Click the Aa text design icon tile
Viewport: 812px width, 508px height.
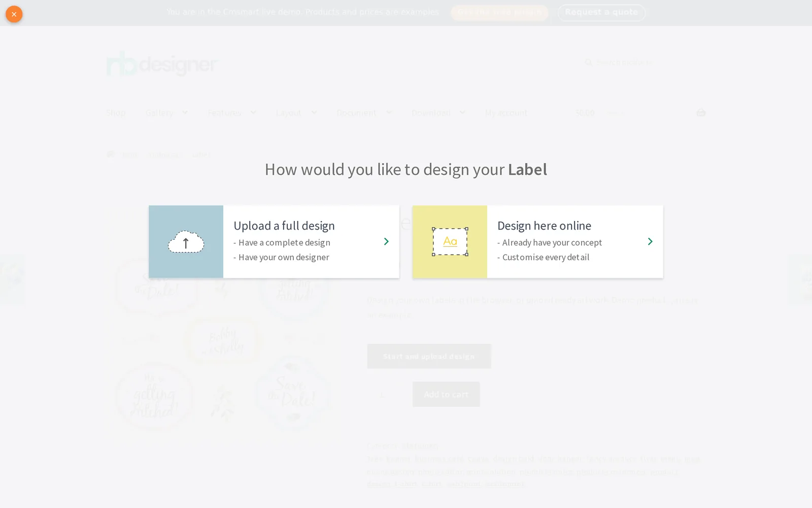(450, 242)
